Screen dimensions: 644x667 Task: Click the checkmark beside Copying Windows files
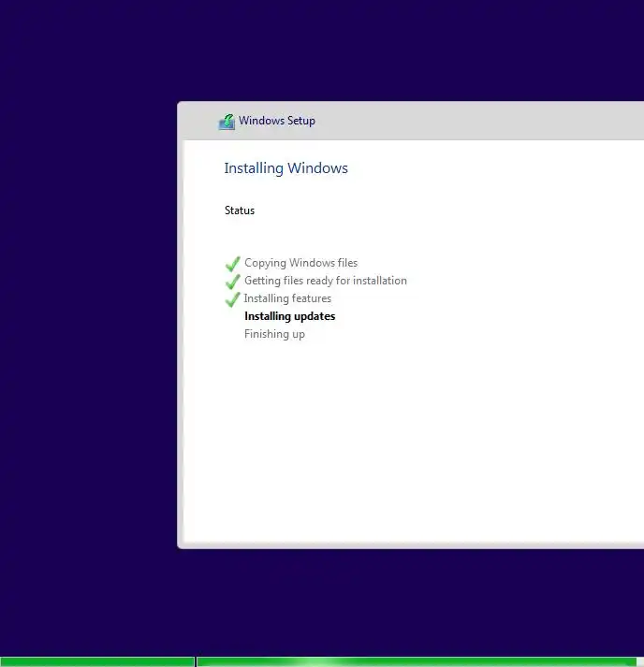(x=233, y=264)
